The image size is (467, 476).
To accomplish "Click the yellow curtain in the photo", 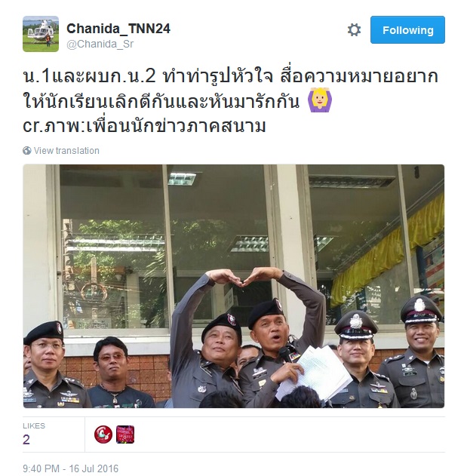I will [x=387, y=250].
